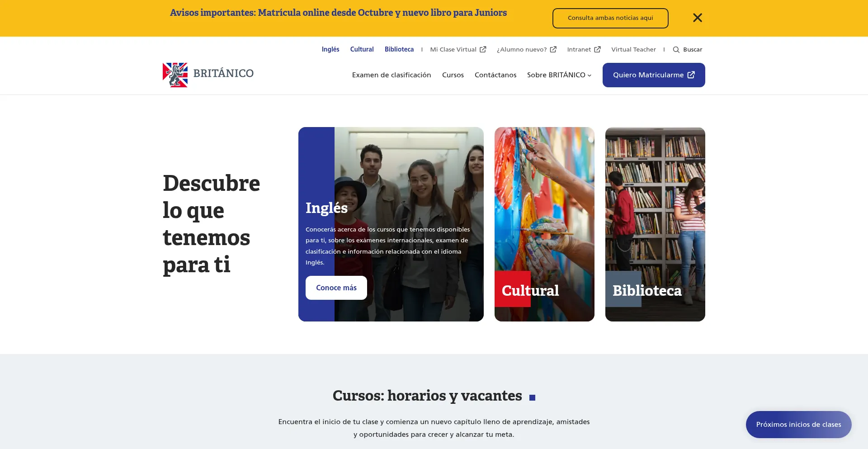Viewport: 868px width, 449px height.
Task: Click Consulta ambas noticias aquí button
Action: point(610,18)
